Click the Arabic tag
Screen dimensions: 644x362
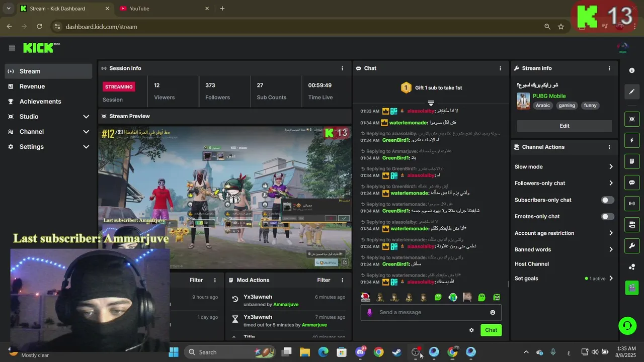pos(543,106)
